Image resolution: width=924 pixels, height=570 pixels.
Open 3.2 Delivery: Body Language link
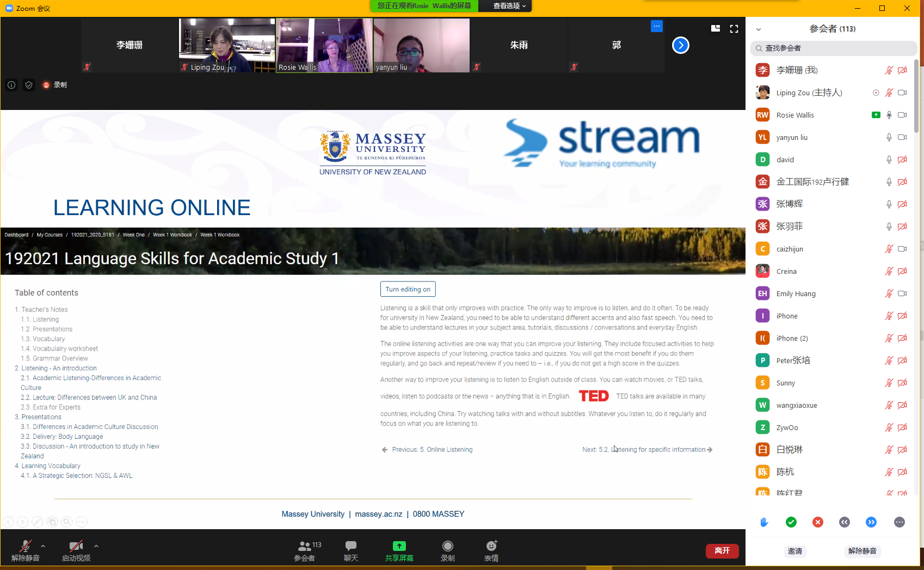(62, 437)
